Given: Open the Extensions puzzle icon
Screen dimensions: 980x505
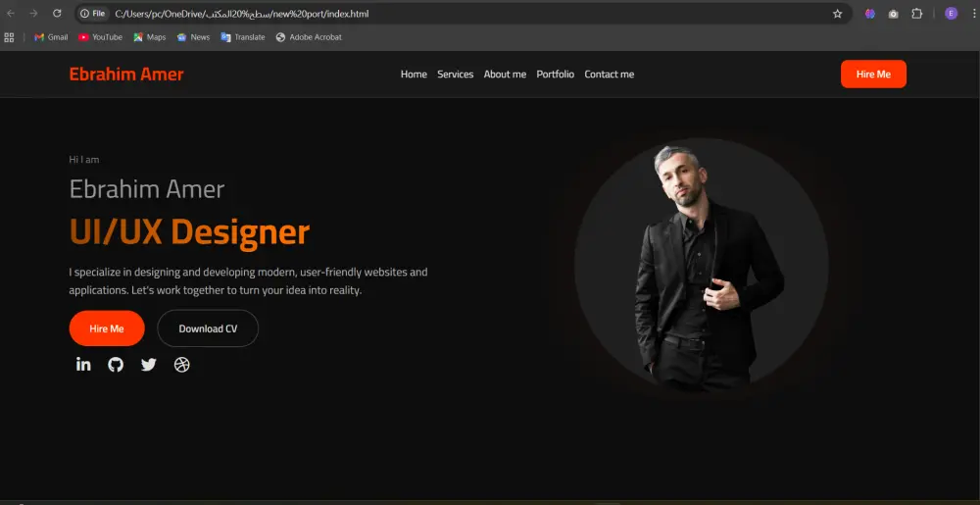Looking at the screenshot, I should [917, 14].
